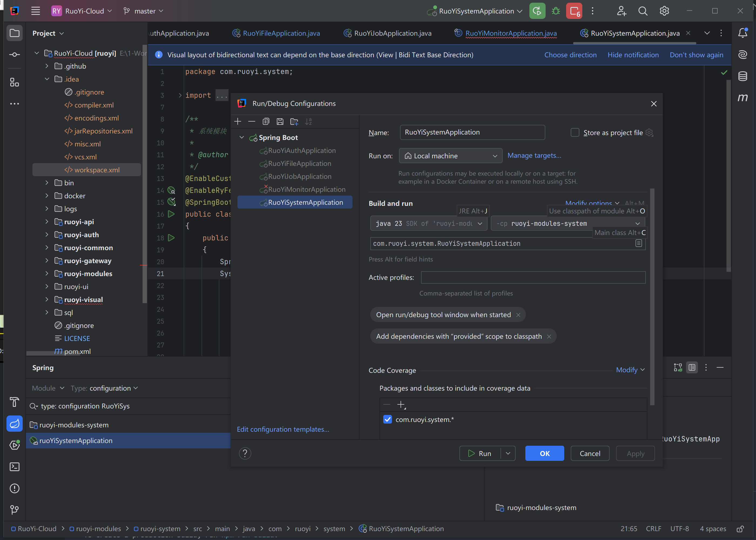Remove 'Add dependencies with provided scope' option
756x540 pixels.
[549, 337]
